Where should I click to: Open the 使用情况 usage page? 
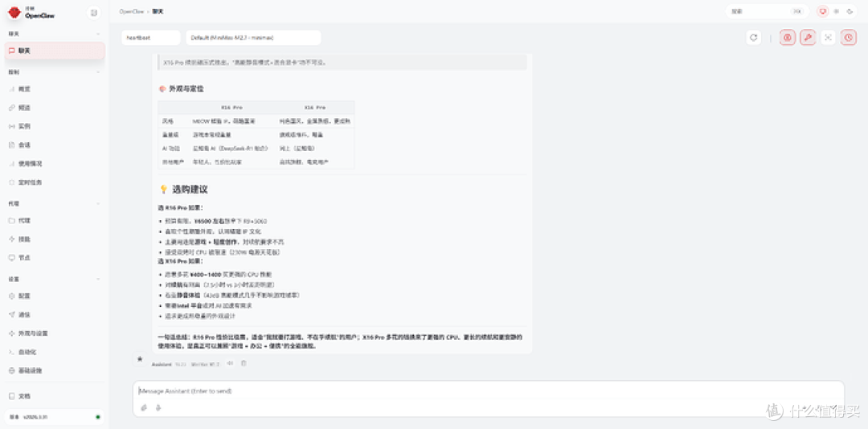pyautogui.click(x=55, y=164)
